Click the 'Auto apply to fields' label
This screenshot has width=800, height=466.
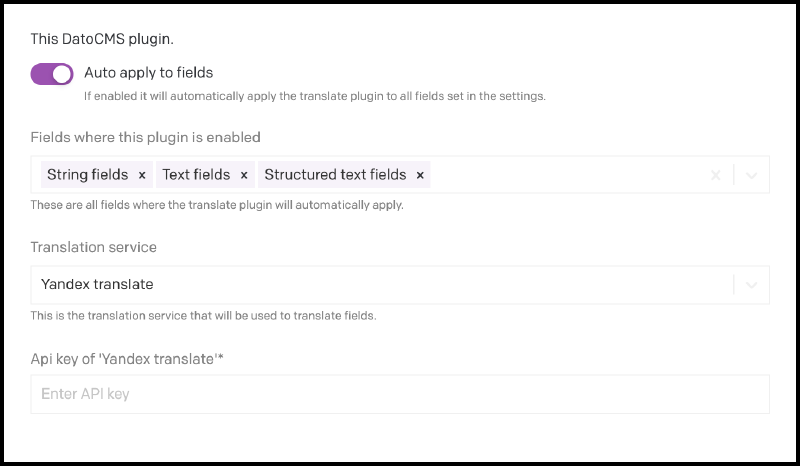[148, 72]
